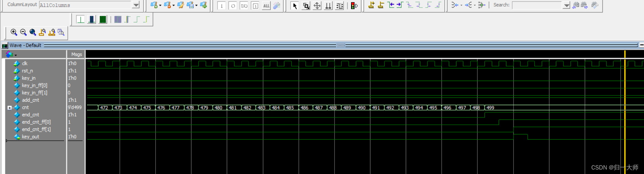The height and width of the screenshot is (174, 644).
Task: Click the ColumnLayout AllColumns field
Action: click(85, 5)
